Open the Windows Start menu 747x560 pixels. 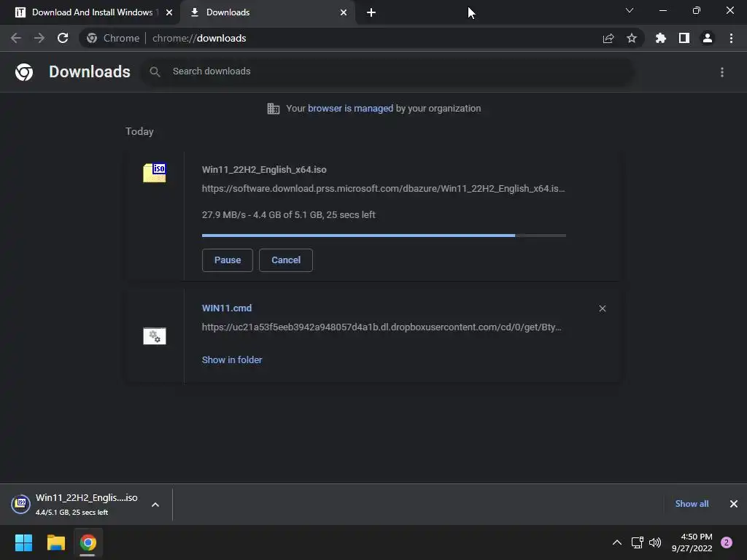click(23, 542)
